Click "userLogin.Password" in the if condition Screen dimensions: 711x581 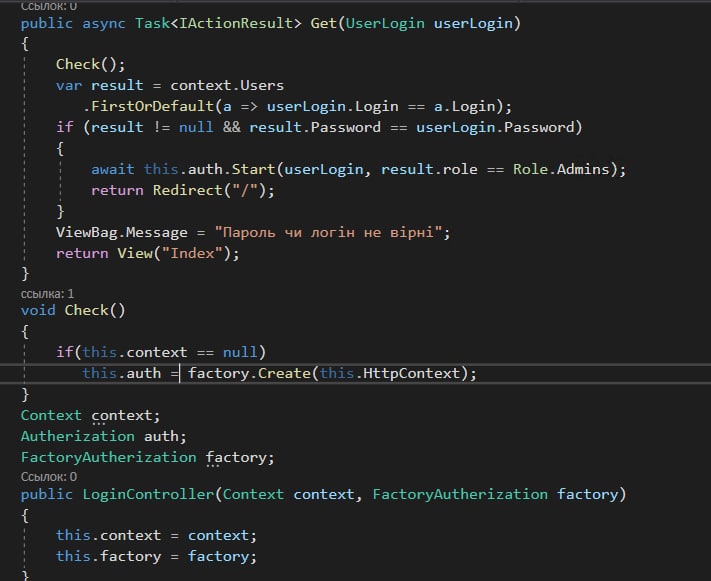coord(495,127)
